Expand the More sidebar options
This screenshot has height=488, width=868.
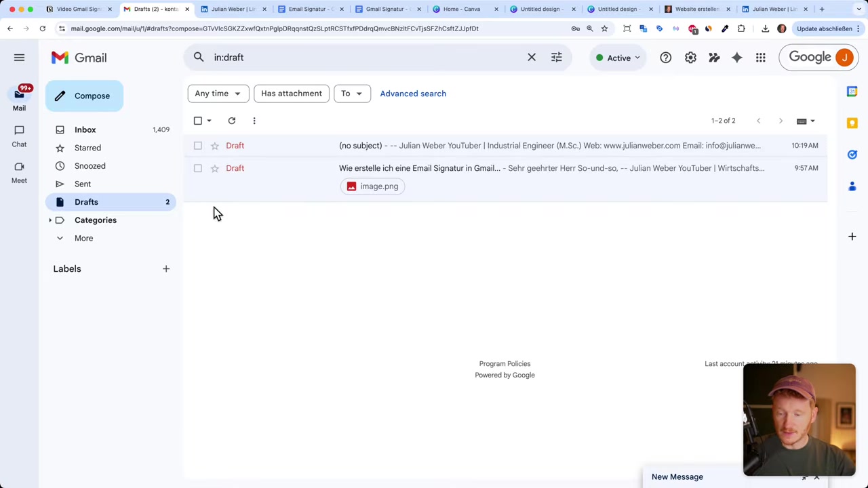click(83, 238)
